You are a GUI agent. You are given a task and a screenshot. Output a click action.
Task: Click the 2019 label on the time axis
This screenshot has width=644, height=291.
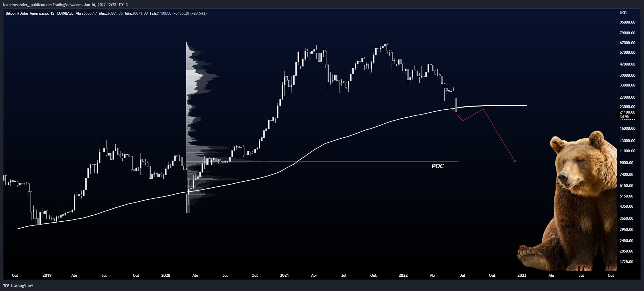(47, 275)
